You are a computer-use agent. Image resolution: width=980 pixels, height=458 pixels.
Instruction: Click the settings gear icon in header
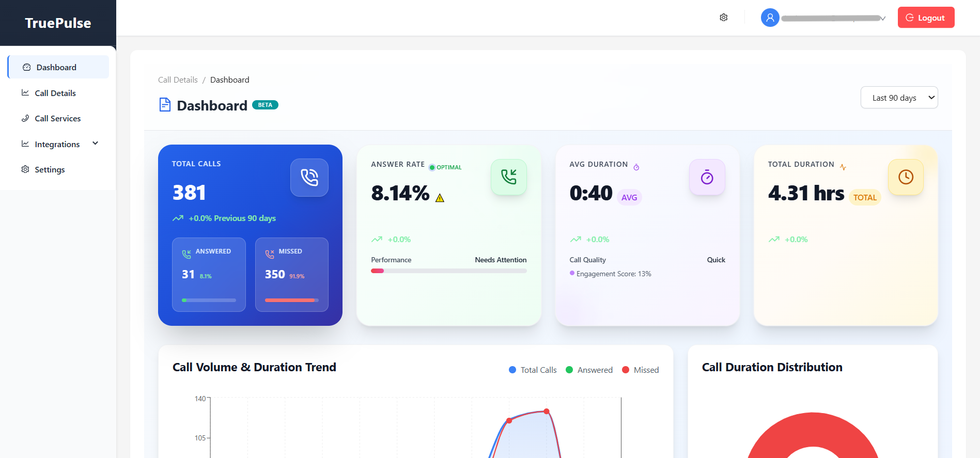(x=723, y=18)
